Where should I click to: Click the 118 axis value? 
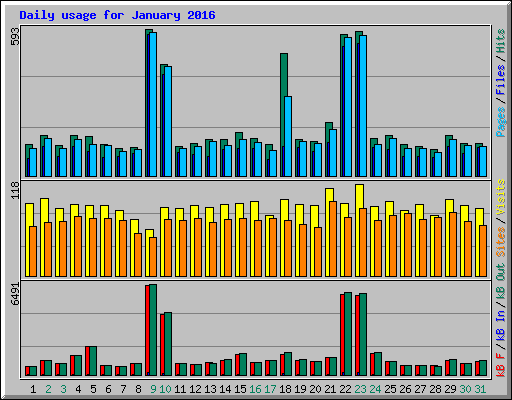tap(15, 190)
